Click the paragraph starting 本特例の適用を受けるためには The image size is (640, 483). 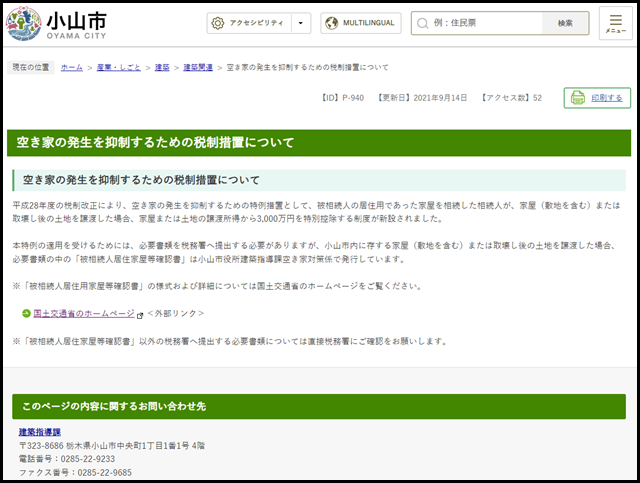tap(314, 252)
